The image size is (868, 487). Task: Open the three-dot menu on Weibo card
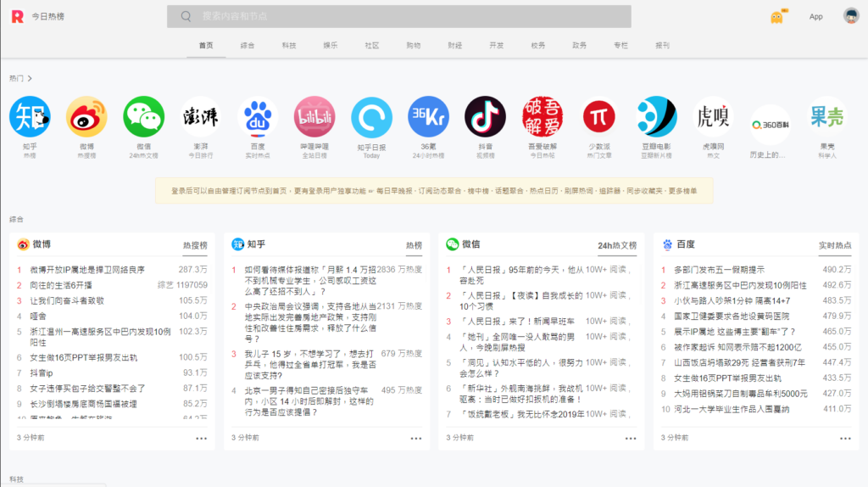click(201, 438)
